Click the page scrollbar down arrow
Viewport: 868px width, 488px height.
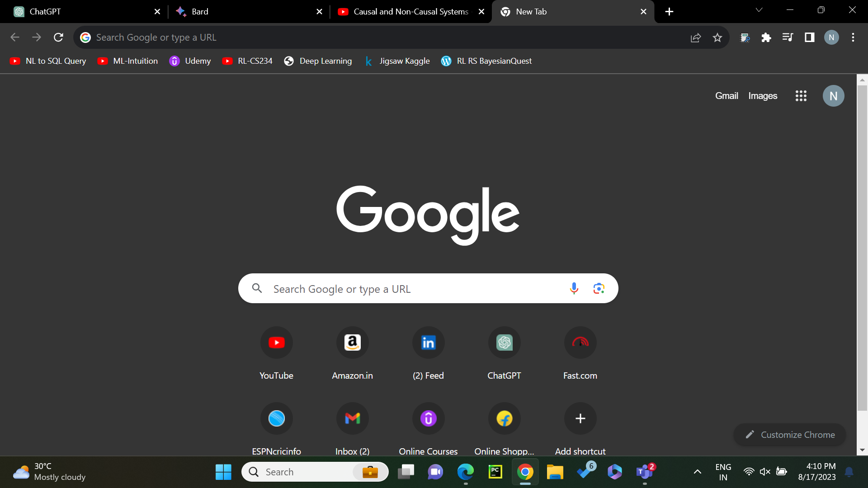(x=862, y=450)
